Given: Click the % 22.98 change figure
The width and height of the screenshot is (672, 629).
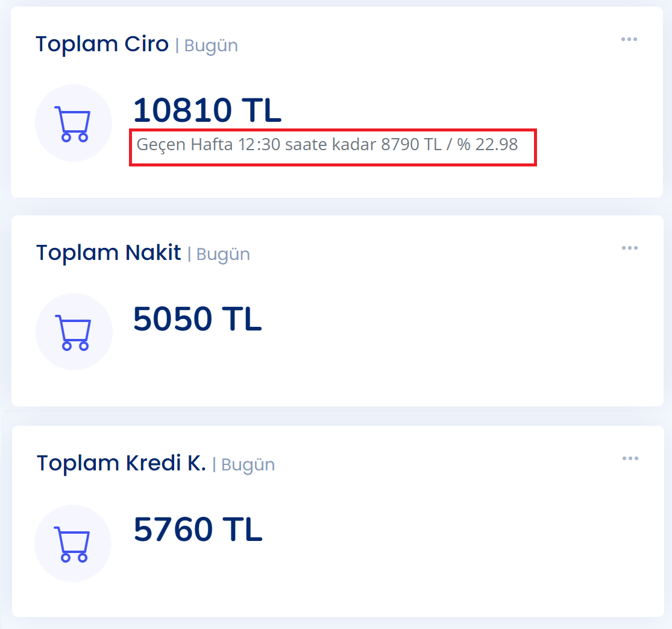Looking at the screenshot, I should click(x=488, y=145).
